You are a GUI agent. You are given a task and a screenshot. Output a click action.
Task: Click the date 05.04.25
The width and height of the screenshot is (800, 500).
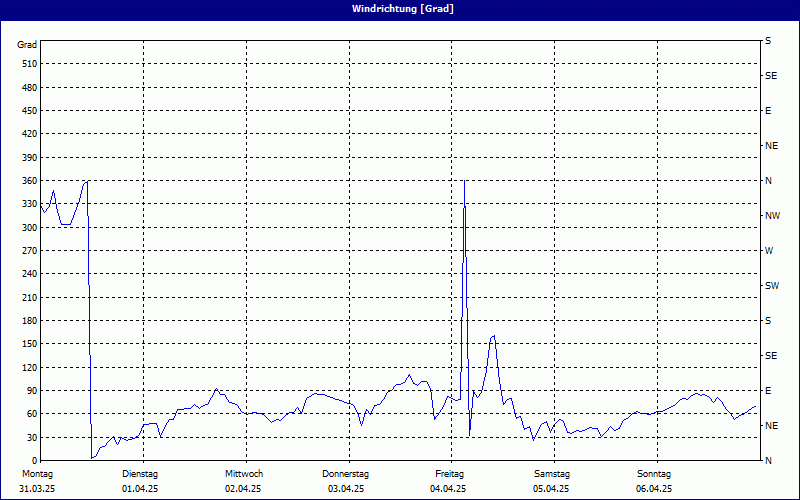551,489
